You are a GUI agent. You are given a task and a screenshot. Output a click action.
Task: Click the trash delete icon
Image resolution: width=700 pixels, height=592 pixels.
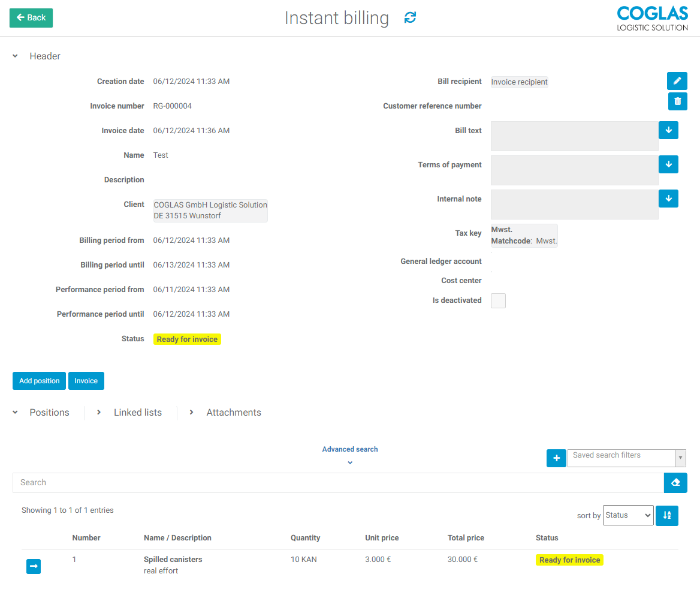(677, 101)
